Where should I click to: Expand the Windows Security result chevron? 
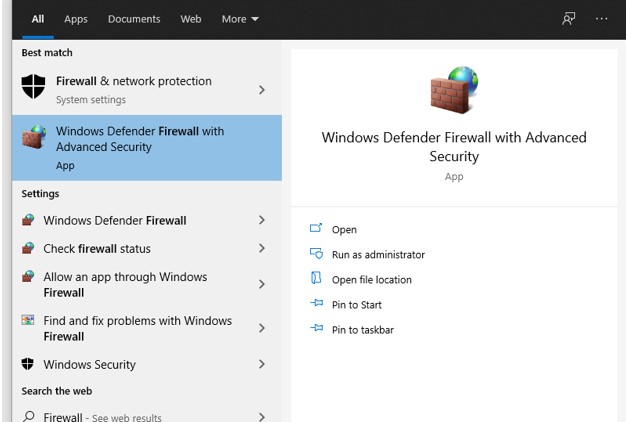tap(262, 364)
